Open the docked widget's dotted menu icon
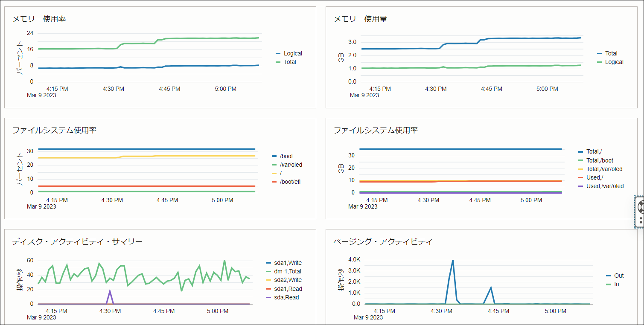 640,220
